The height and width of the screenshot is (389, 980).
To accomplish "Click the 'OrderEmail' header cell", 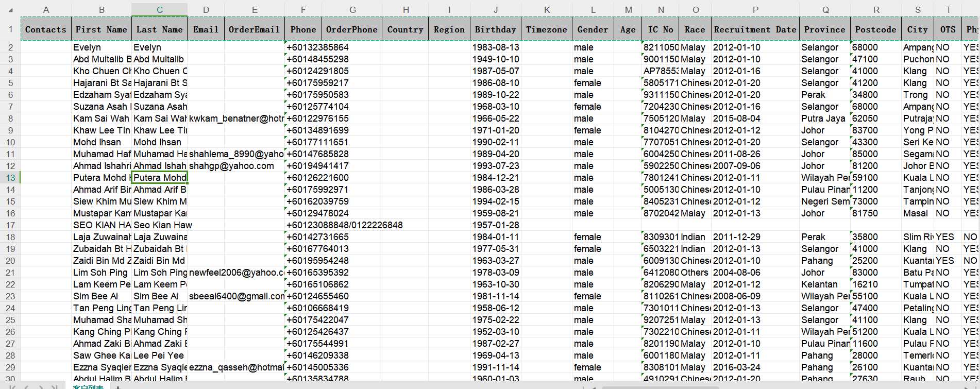I will coord(255,29).
